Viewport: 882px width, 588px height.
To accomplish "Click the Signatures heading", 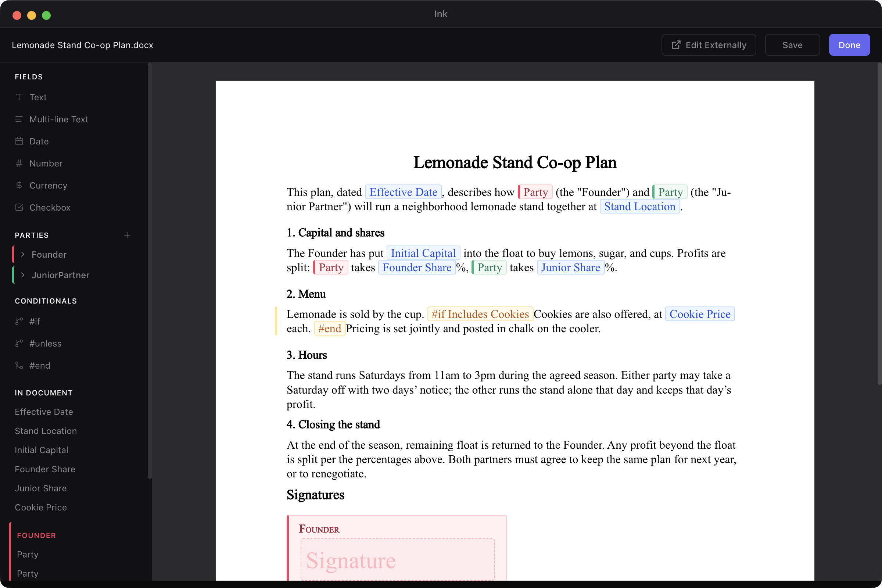I will [315, 495].
